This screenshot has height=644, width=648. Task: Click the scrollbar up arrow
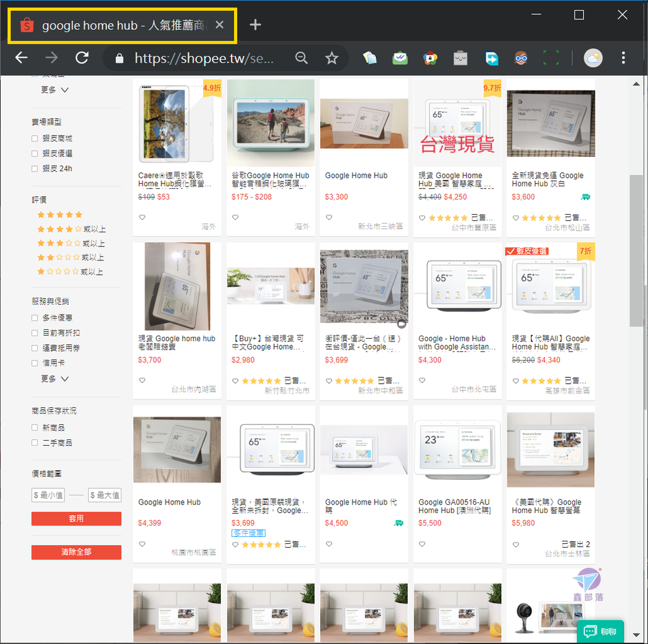(x=637, y=84)
